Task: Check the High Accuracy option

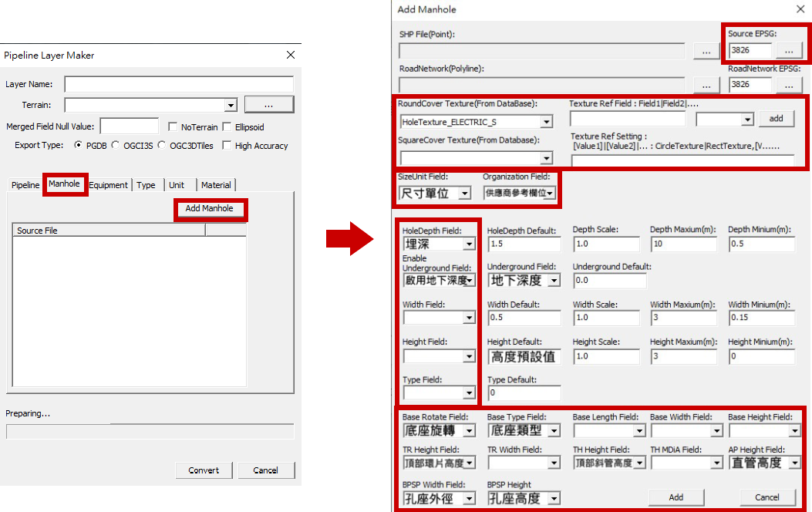Action: [227, 145]
